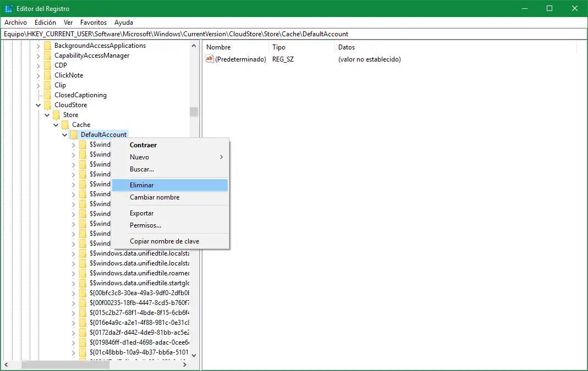
Task: Select Copiar nombre de clave option
Action: point(164,241)
